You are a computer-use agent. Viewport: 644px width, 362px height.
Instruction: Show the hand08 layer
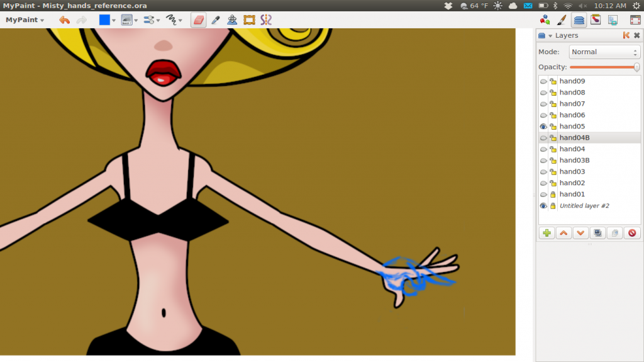pyautogui.click(x=543, y=93)
